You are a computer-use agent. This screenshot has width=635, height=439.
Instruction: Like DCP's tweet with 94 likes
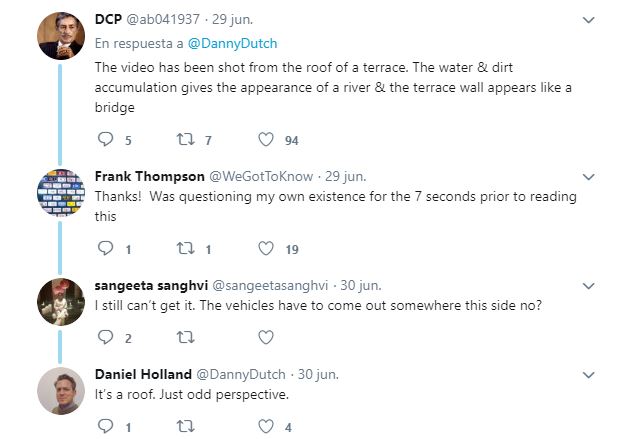tap(266, 140)
